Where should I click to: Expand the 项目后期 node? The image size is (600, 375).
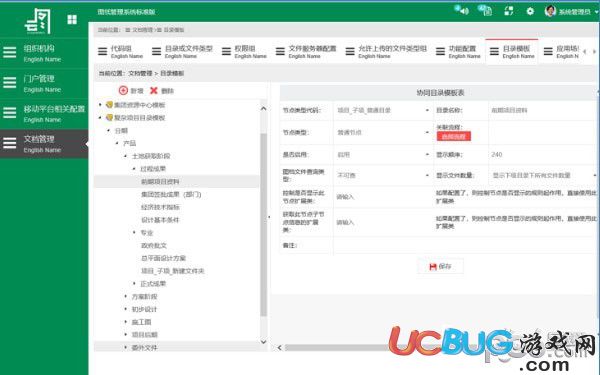coord(126,334)
